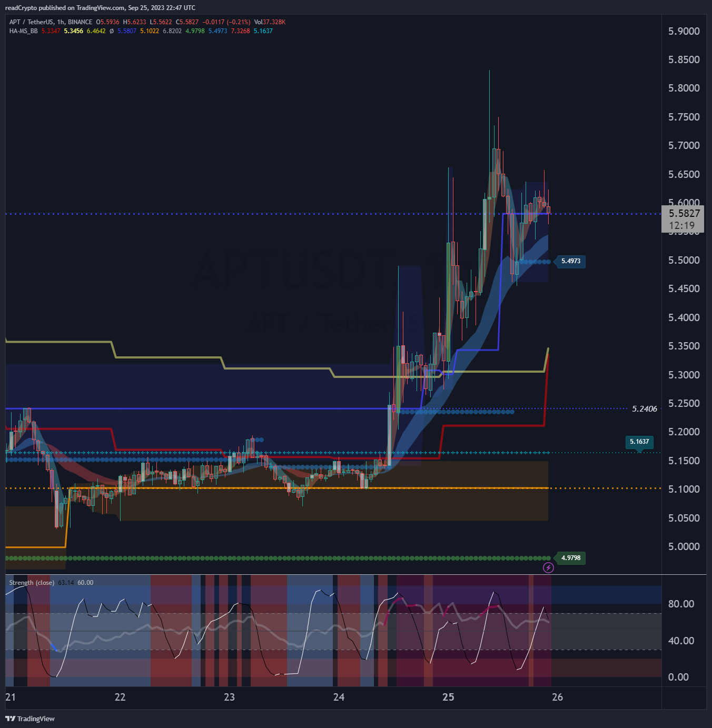This screenshot has height=728, width=712.
Task: Click the high value H5.6233
Action: click(135, 22)
